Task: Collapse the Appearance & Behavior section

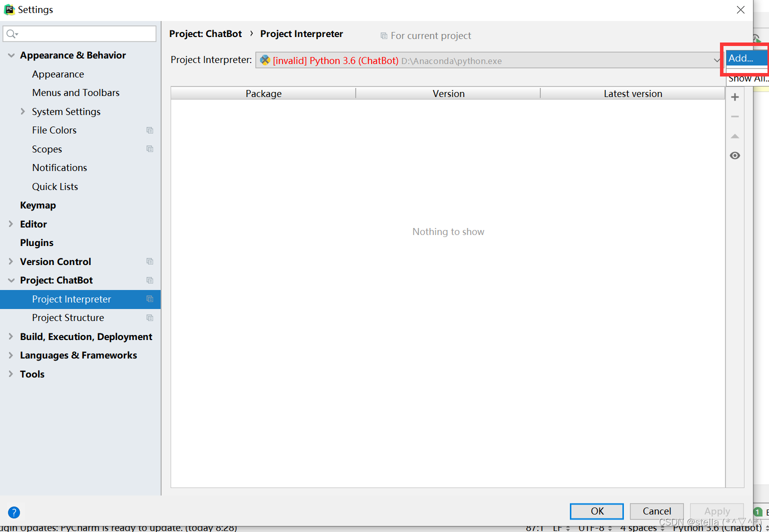Action: pos(11,55)
